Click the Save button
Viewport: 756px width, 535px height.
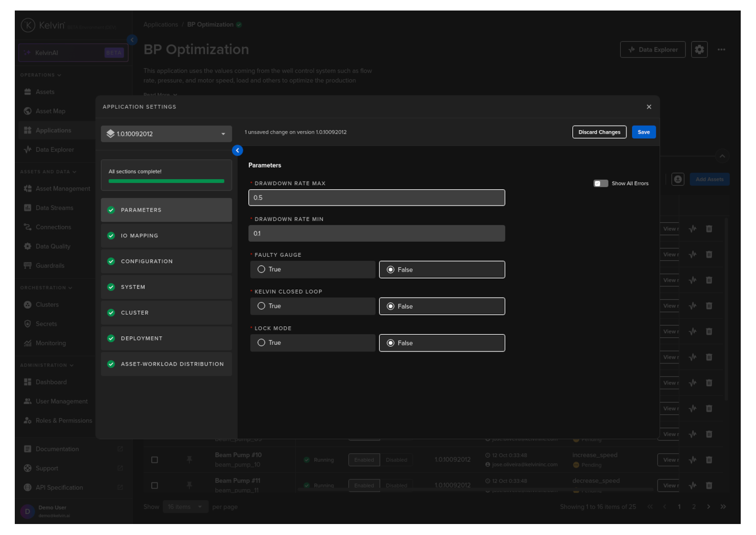643,132
